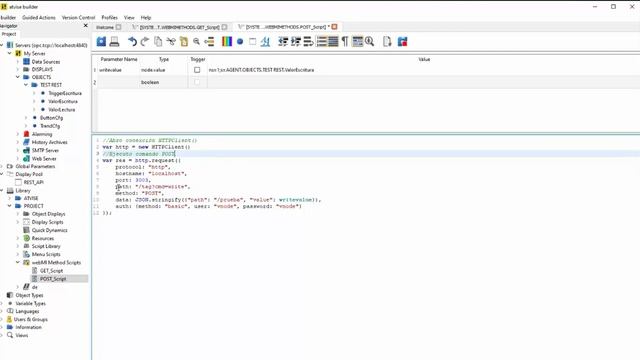This screenshot has height=360, width=640.
Task: Click the pilcrow show whitespace icon
Action: click(345, 41)
